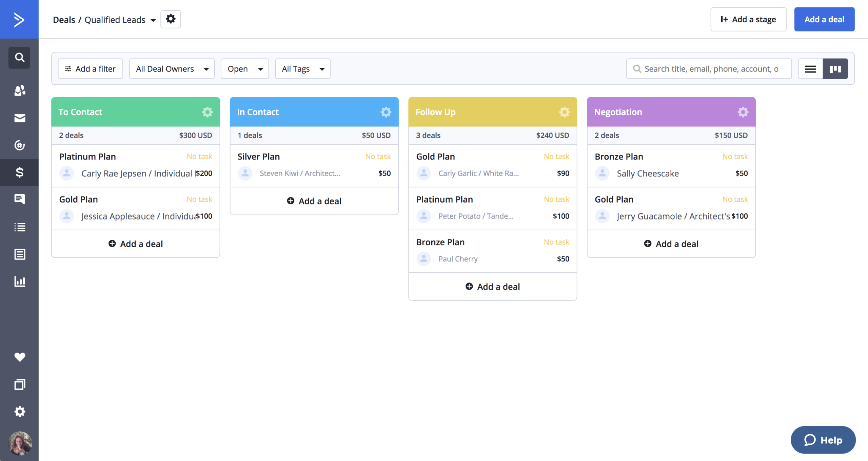Switch to list view of deals

810,68
